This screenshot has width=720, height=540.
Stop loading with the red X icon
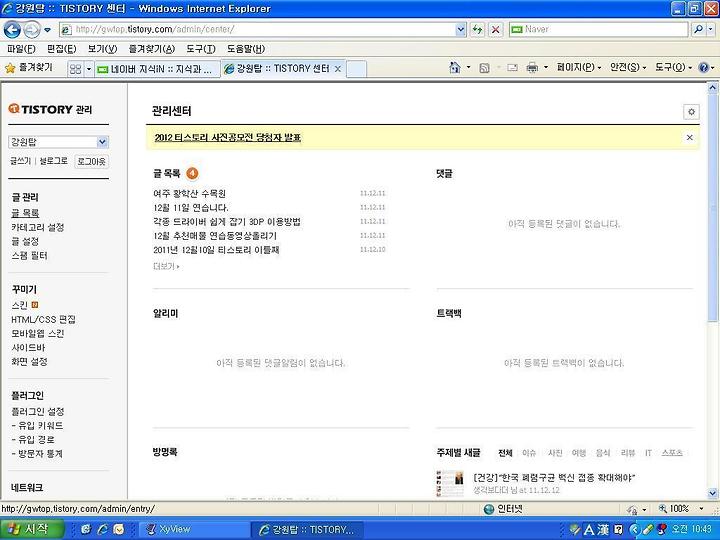[495, 29]
